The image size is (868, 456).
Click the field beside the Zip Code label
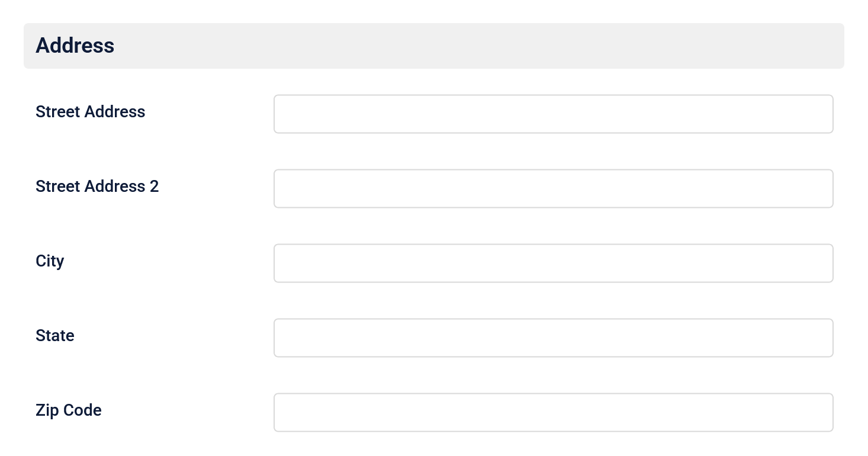(553, 412)
